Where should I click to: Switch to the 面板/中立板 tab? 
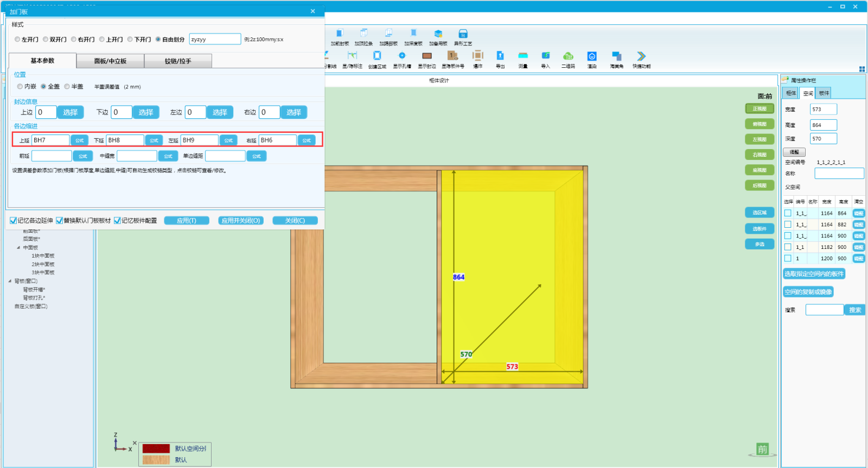110,61
